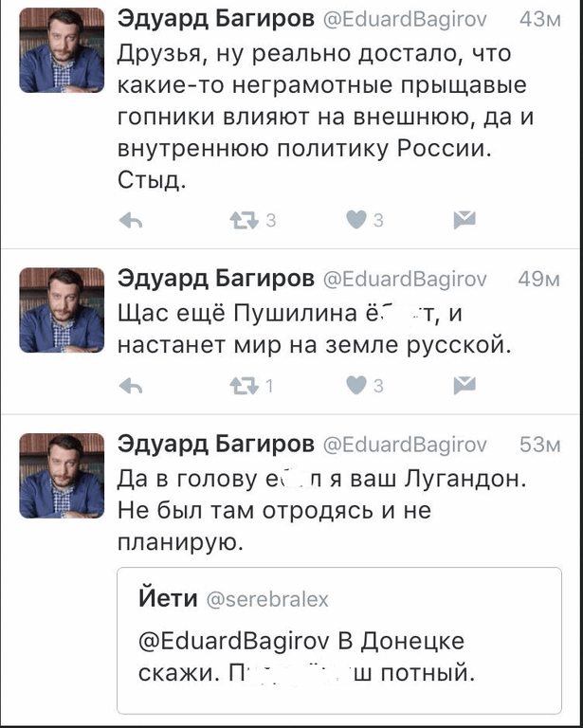The height and width of the screenshot is (728, 583).
Task: Open Эдуард Багиров name on 53м tweet
Action: 216,445
